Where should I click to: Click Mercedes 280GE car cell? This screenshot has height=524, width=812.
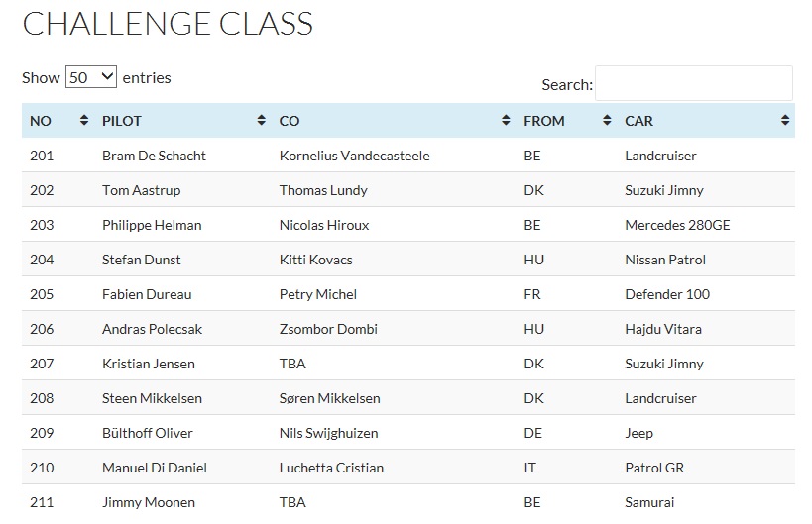point(677,225)
